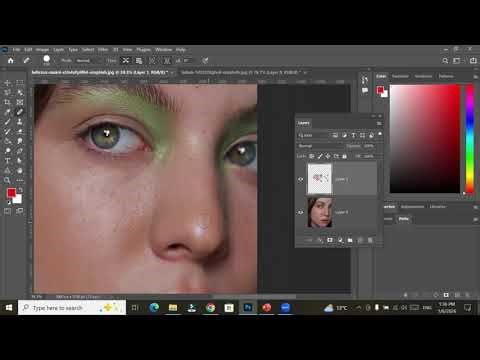Click the search icon at top right

click(x=445, y=61)
